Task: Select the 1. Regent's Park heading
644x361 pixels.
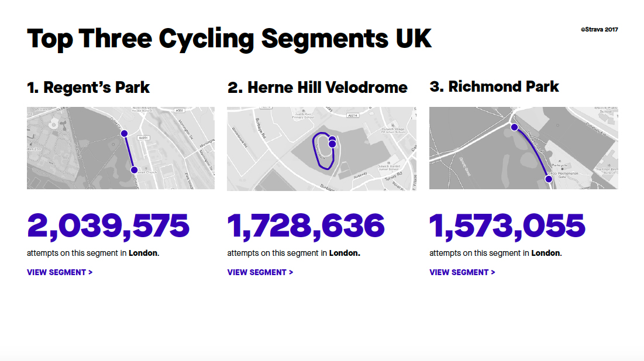Action: point(88,88)
